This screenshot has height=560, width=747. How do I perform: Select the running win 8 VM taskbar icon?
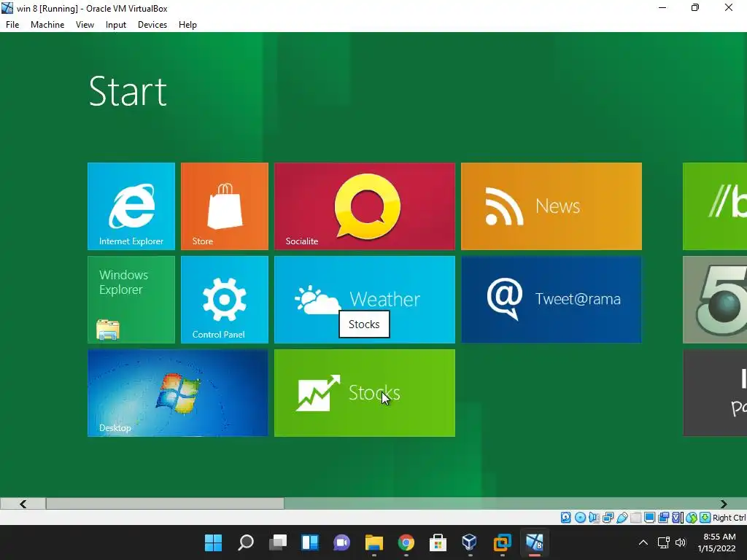click(534, 542)
